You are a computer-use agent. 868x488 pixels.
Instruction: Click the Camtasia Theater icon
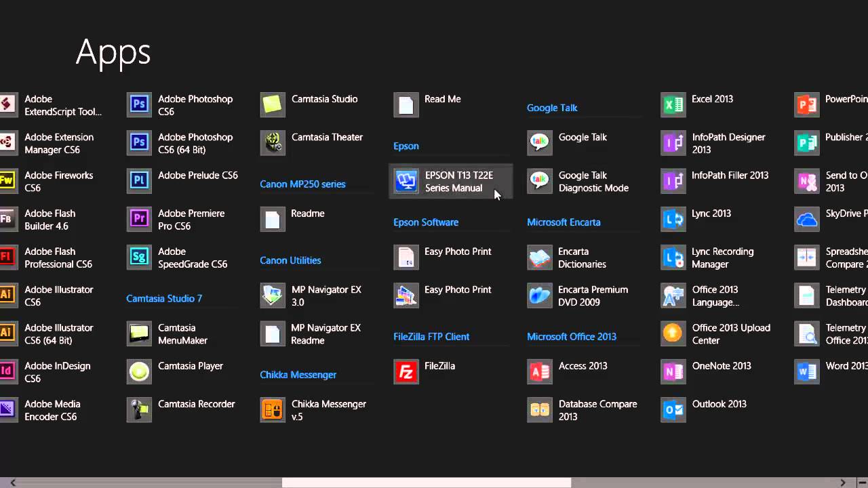tap(273, 143)
